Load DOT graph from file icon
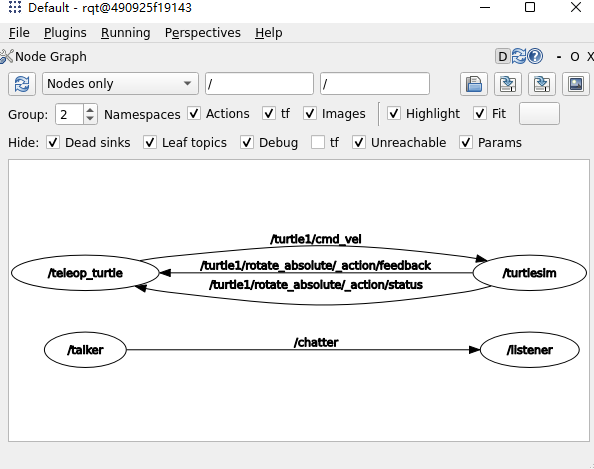Image resolution: width=594 pixels, height=469 pixels. pyautogui.click(x=474, y=84)
